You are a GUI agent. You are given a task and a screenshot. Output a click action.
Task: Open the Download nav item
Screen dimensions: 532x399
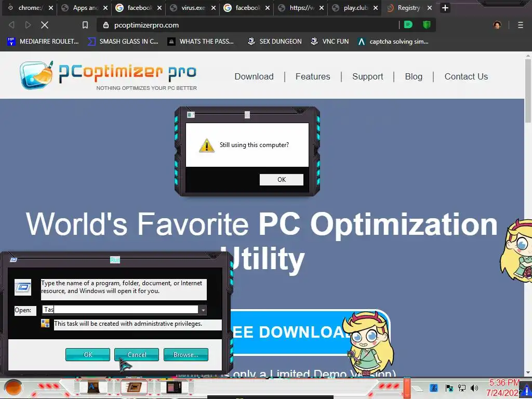(254, 77)
